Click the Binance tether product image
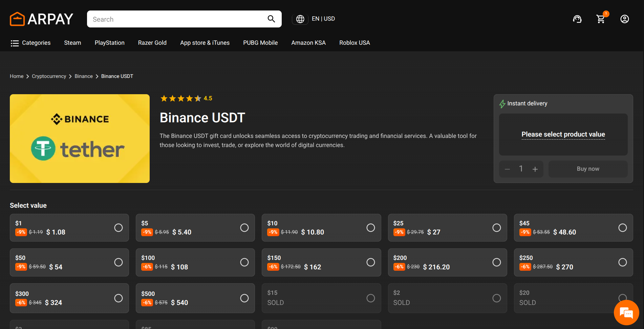Viewport: 644px width, 329px height. click(x=80, y=139)
